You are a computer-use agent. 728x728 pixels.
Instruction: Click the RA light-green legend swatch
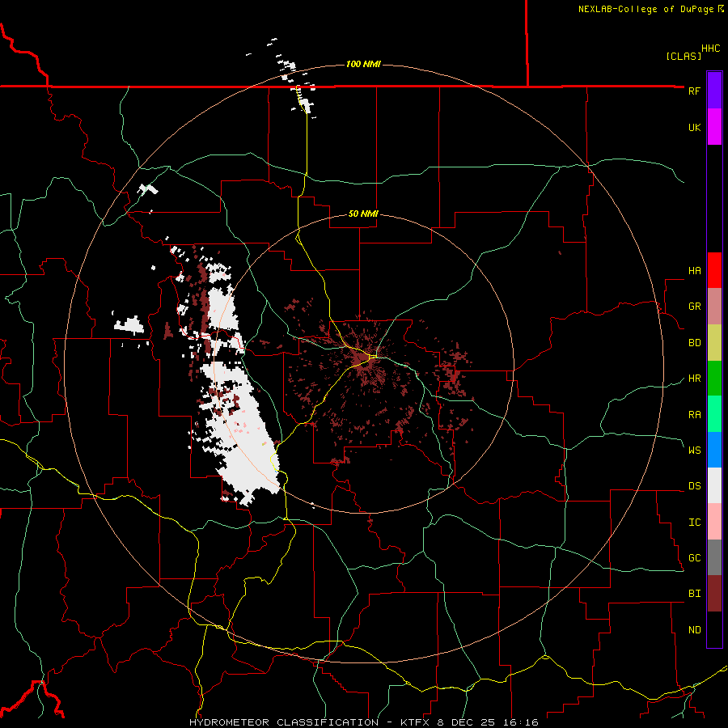714,413
